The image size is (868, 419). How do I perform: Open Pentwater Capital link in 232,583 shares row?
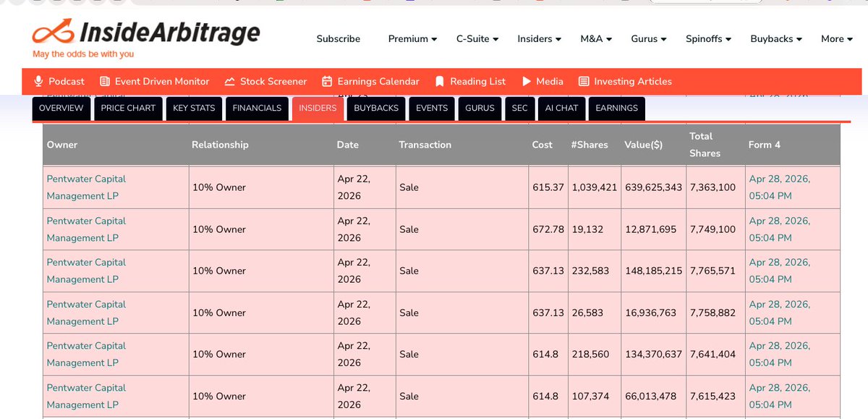point(86,271)
